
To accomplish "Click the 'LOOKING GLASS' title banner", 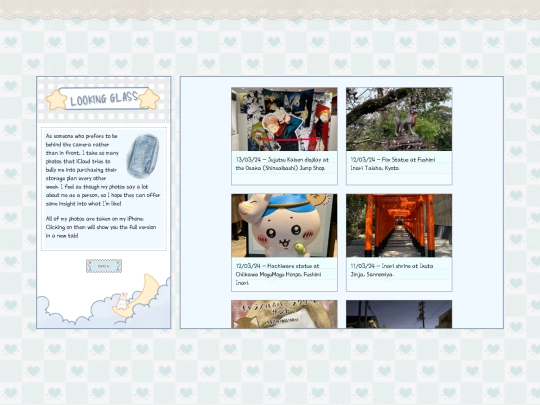I will (104, 99).
